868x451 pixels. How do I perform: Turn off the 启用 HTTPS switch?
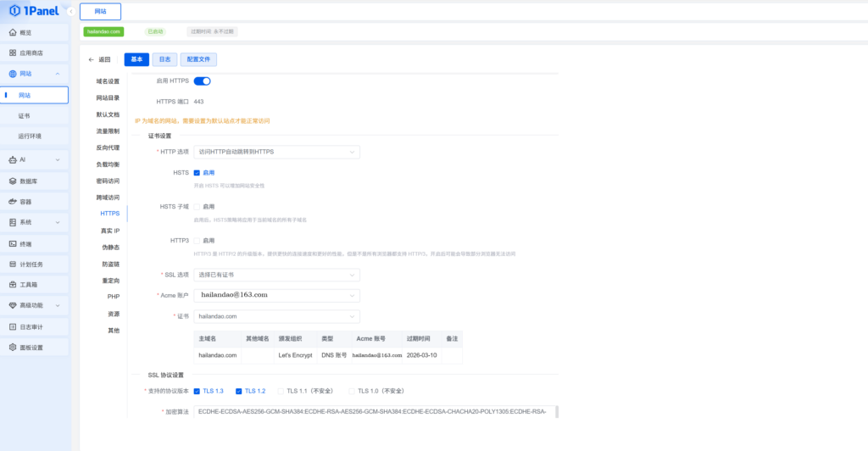pyautogui.click(x=202, y=81)
